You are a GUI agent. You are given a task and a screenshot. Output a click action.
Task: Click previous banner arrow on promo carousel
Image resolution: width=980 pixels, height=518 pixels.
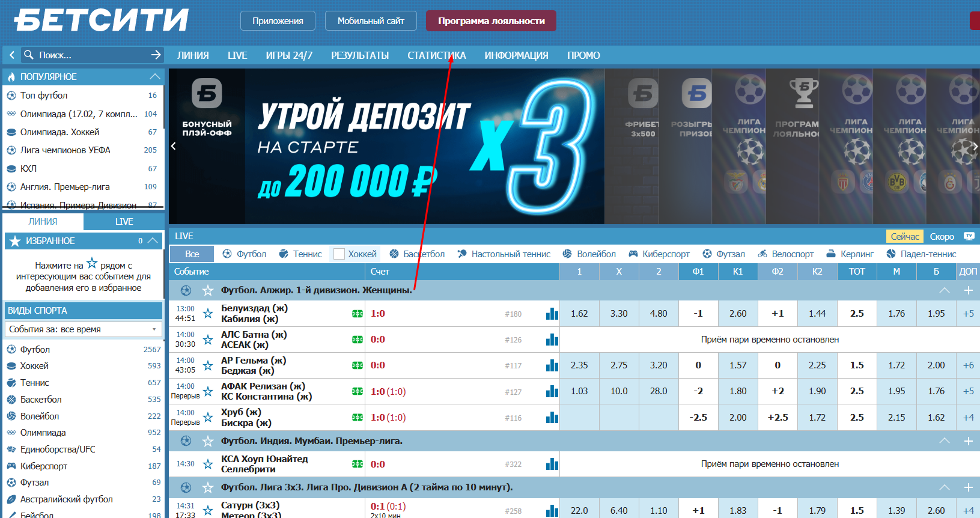point(174,146)
